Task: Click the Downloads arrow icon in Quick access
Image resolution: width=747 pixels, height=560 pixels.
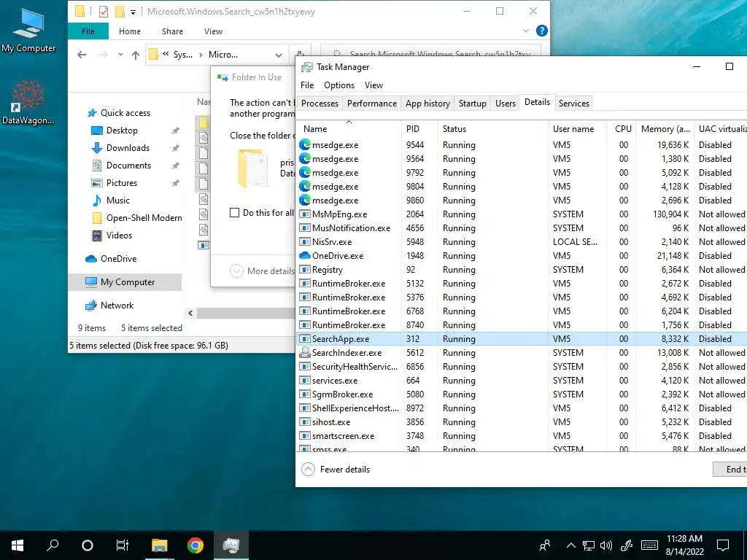Action: point(97,147)
